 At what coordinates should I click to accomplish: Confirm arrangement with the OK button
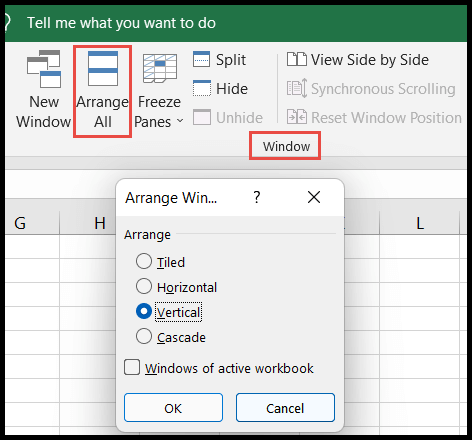[x=173, y=408]
